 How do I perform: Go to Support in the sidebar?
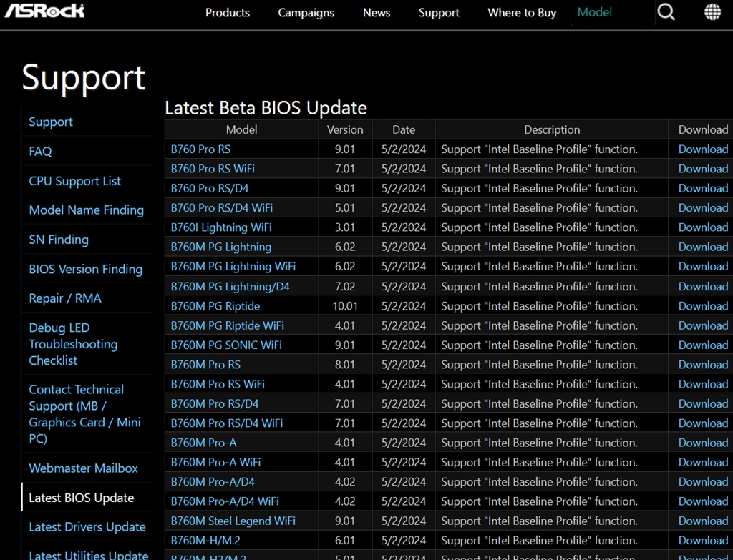(51, 122)
